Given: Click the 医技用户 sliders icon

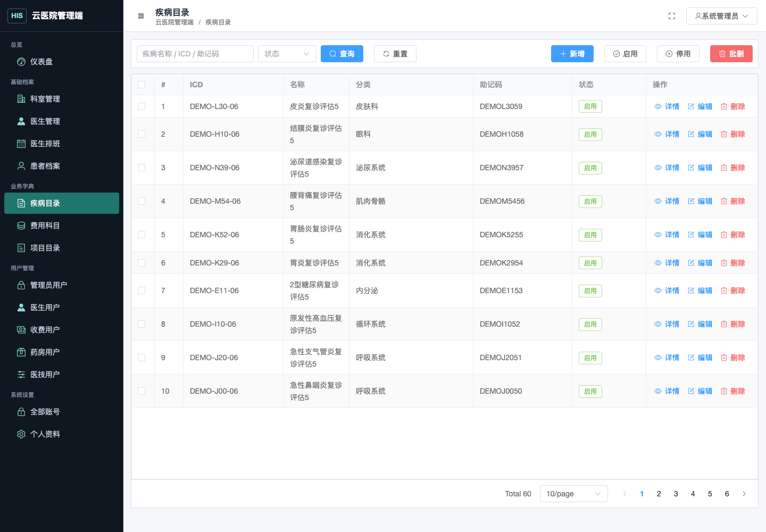Looking at the screenshot, I should 21,375.
